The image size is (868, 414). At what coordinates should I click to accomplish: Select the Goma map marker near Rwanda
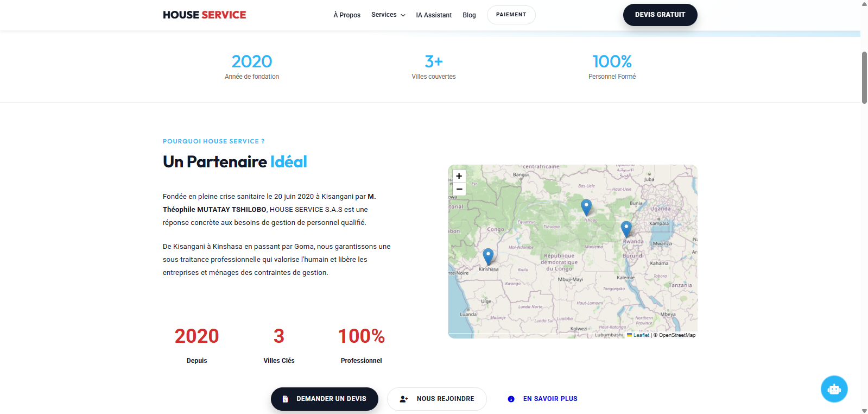tap(626, 229)
